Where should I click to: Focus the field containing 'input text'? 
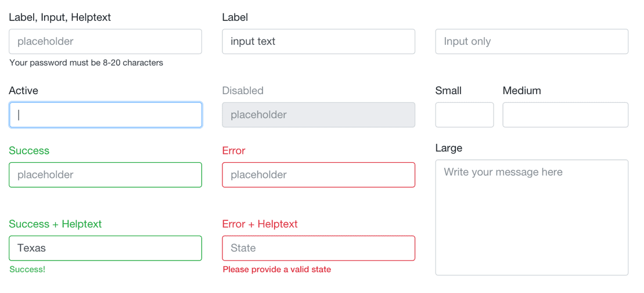[x=318, y=41]
